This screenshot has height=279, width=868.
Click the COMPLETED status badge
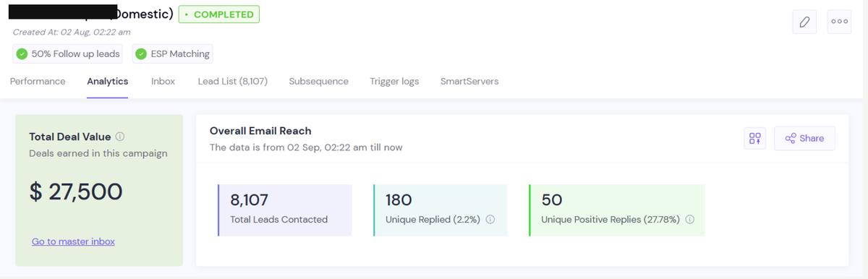coord(218,14)
